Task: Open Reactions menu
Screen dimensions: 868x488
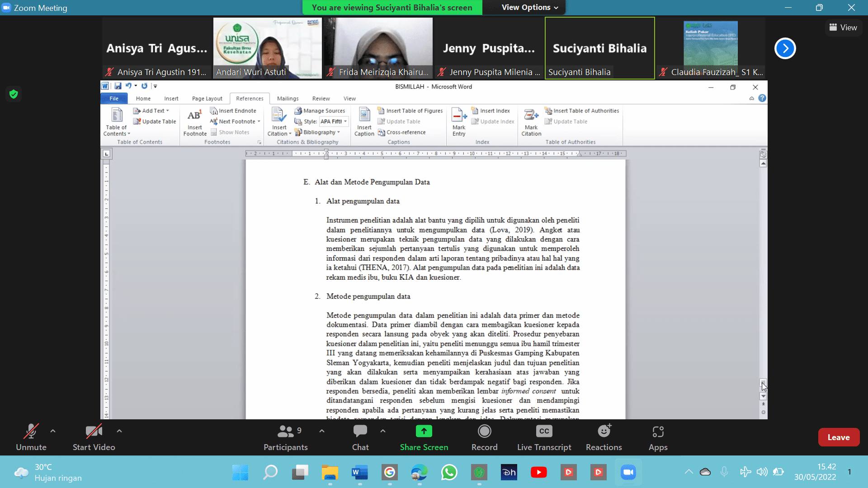Action: click(604, 437)
